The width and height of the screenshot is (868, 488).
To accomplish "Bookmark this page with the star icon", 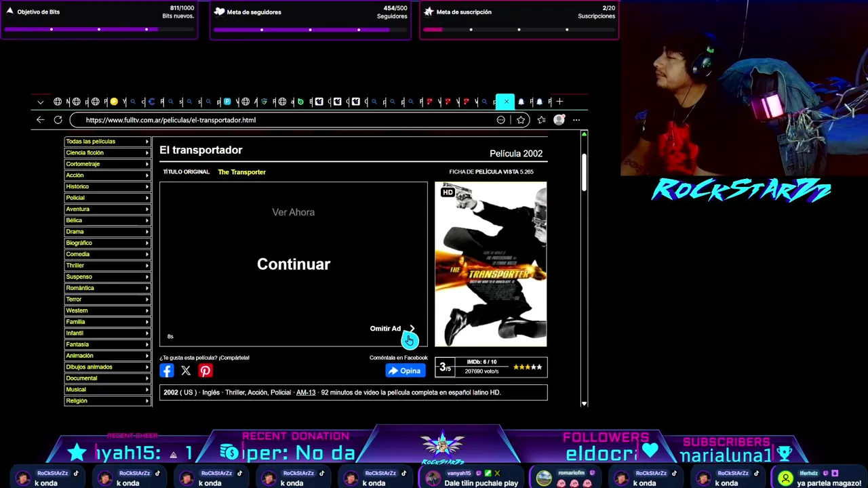I will coord(521,120).
